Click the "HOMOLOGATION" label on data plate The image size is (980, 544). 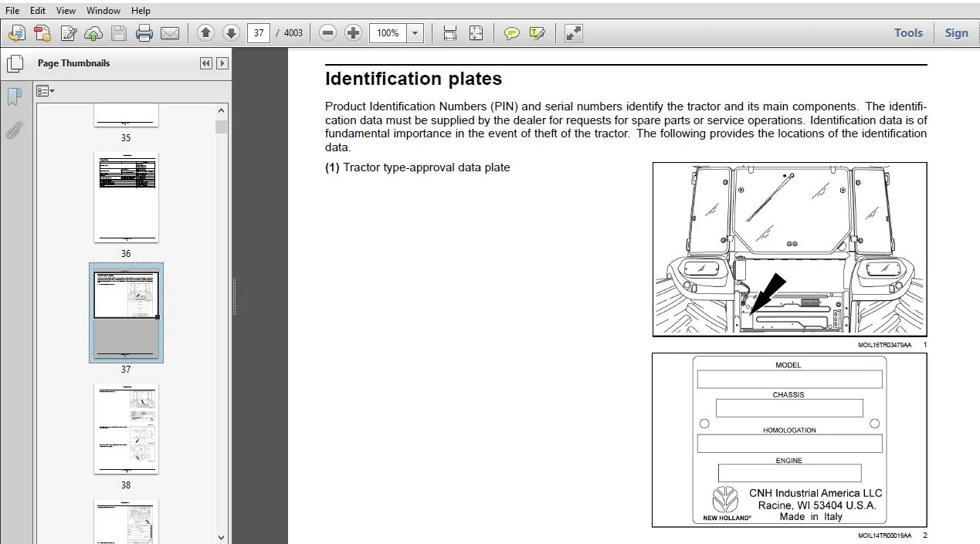point(789,431)
